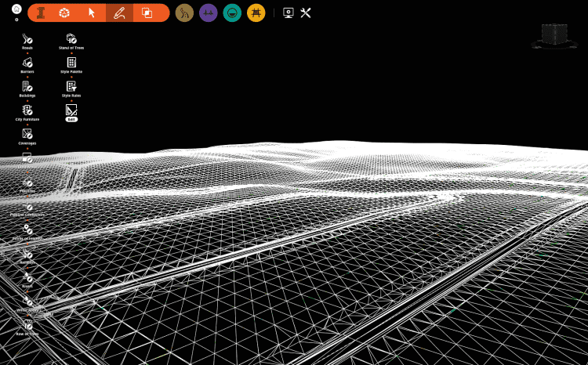Open the Style Palette
588x365 pixels.
coord(71,63)
